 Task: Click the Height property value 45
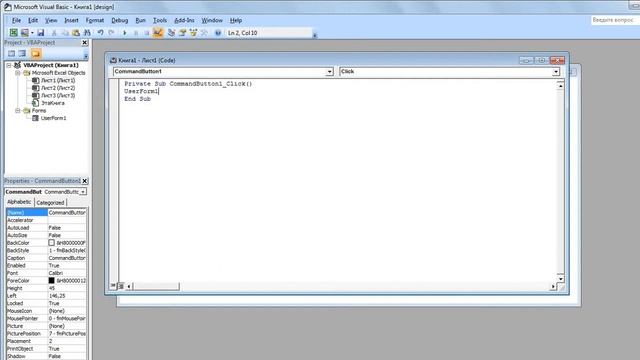click(x=67, y=288)
